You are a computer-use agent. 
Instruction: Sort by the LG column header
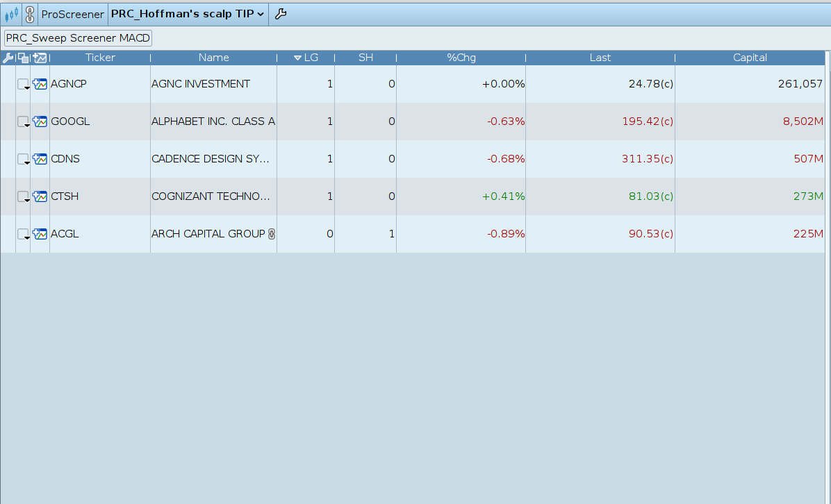click(x=306, y=58)
